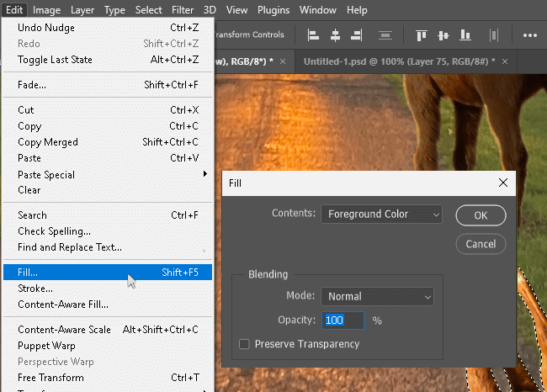Open the 3D menu

(x=210, y=10)
